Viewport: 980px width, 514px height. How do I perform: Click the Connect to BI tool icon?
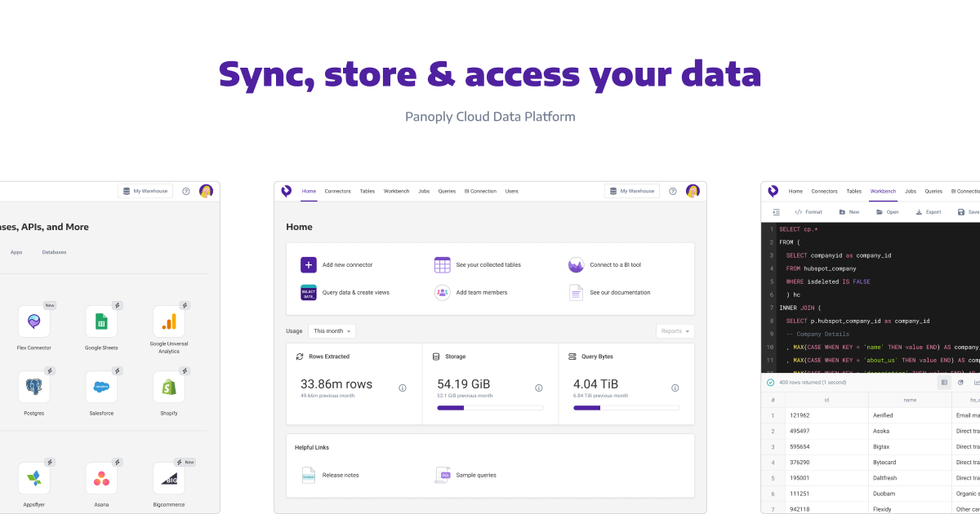pyautogui.click(x=577, y=264)
